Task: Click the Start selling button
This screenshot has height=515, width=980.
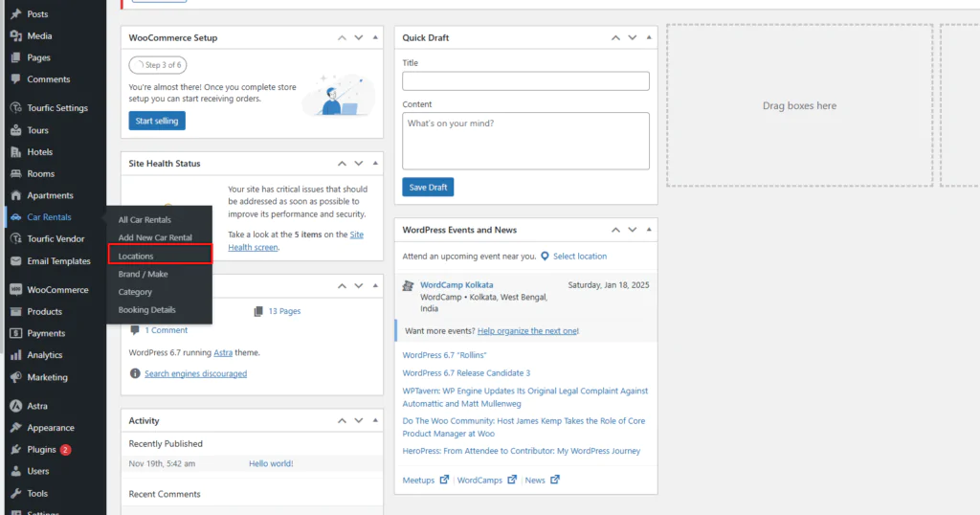Action: [157, 121]
